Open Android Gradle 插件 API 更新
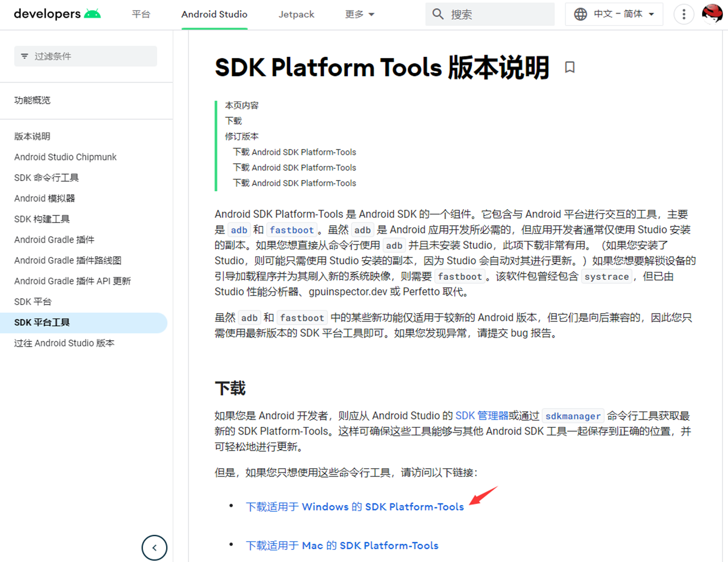728x562 pixels. (72, 281)
